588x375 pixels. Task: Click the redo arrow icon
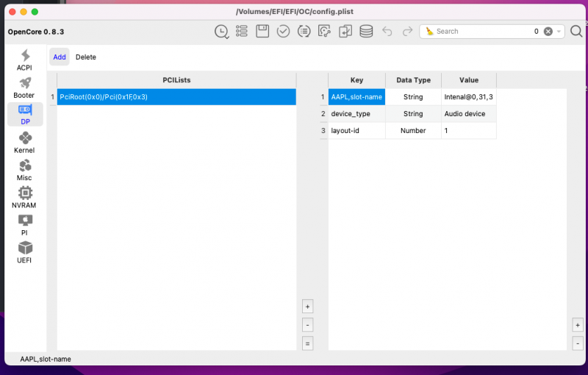408,31
